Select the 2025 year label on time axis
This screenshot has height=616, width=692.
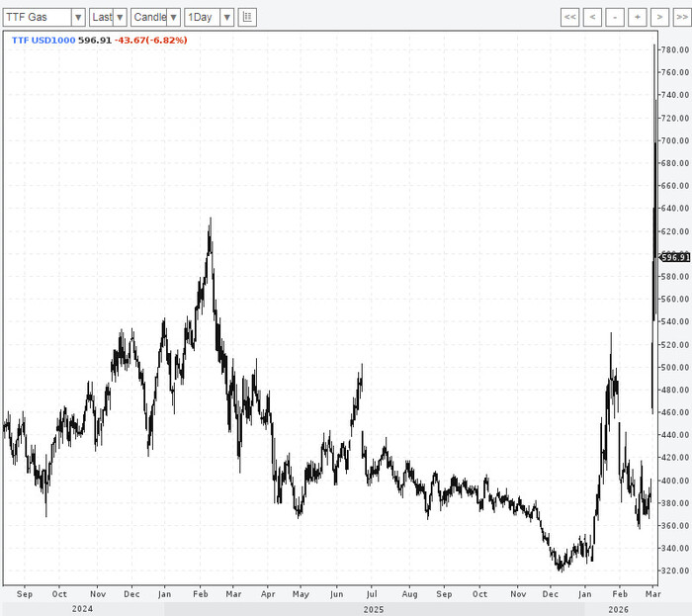(373, 609)
